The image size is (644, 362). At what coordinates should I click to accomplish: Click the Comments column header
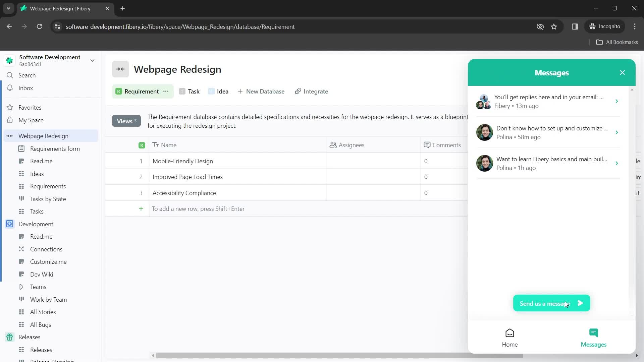point(444,145)
